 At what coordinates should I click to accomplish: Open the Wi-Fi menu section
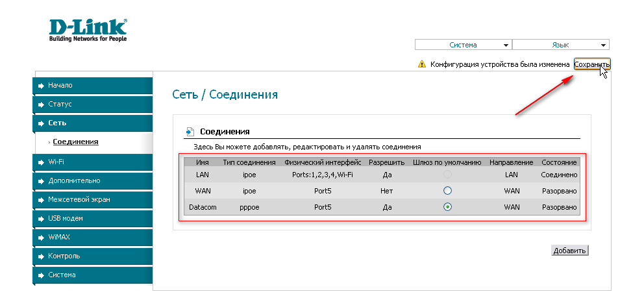92,162
